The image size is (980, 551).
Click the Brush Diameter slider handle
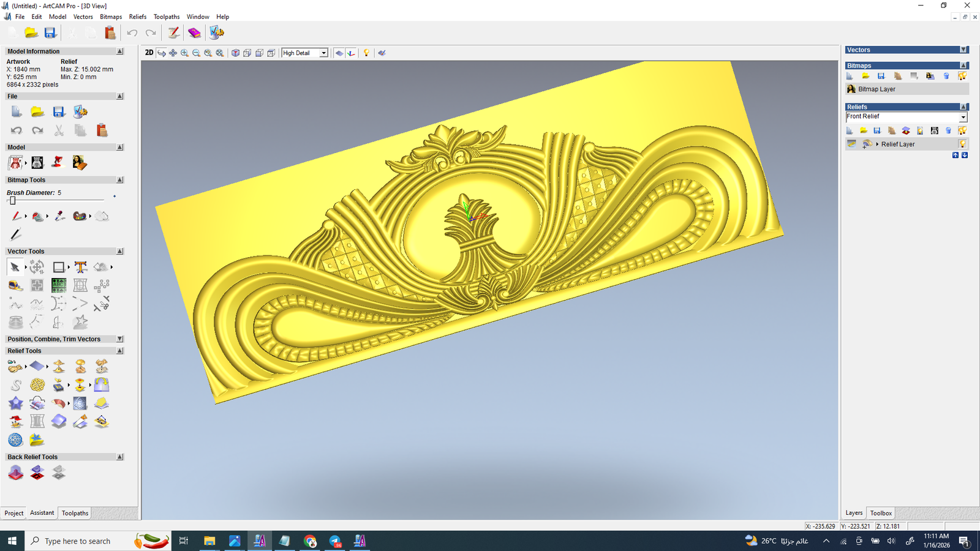click(12, 200)
